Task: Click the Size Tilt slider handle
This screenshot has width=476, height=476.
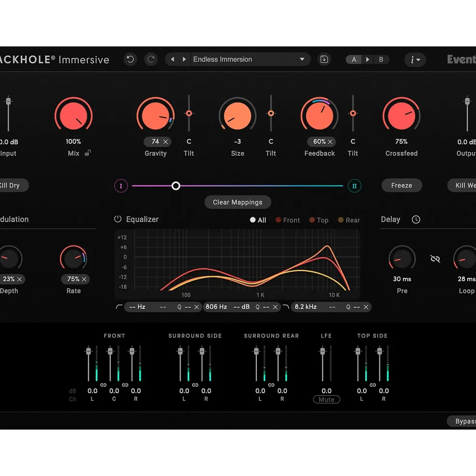Action: pos(271,113)
